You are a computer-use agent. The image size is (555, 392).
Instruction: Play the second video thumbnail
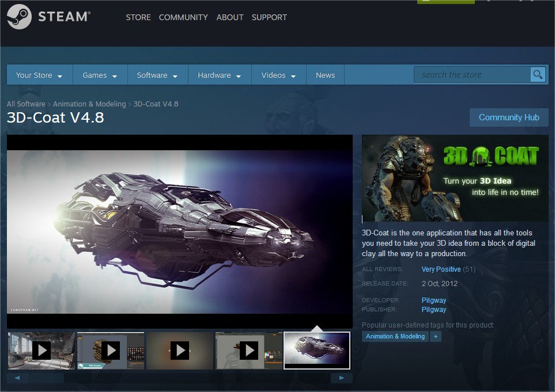[x=110, y=350]
